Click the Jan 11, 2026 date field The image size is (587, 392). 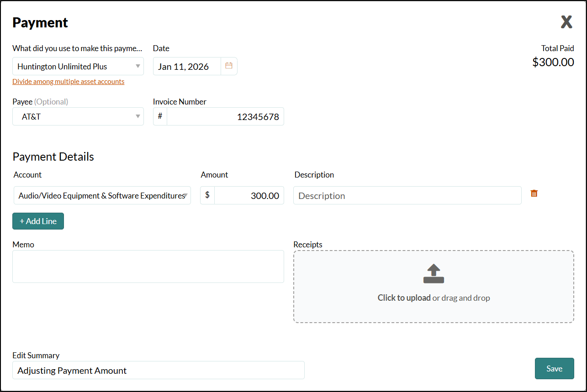(187, 66)
